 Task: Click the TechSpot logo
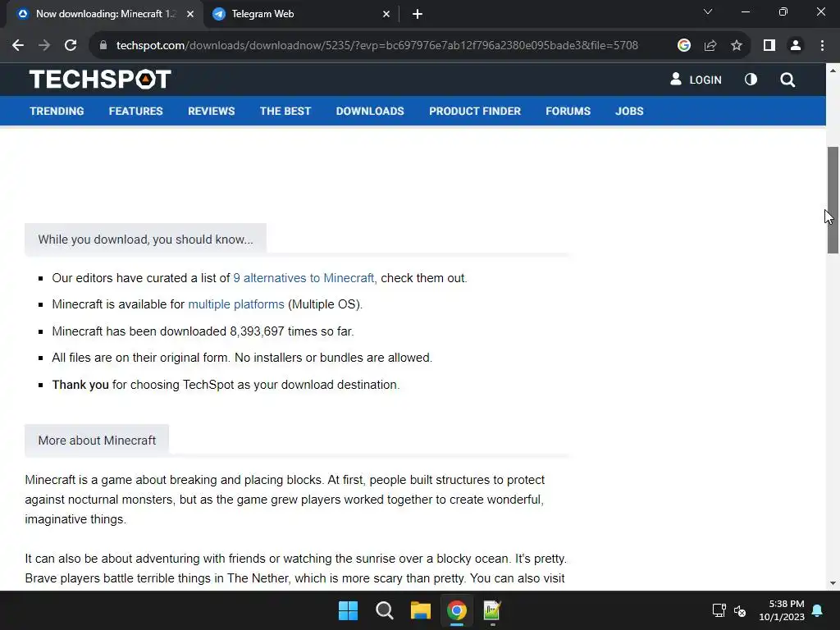tap(100, 80)
